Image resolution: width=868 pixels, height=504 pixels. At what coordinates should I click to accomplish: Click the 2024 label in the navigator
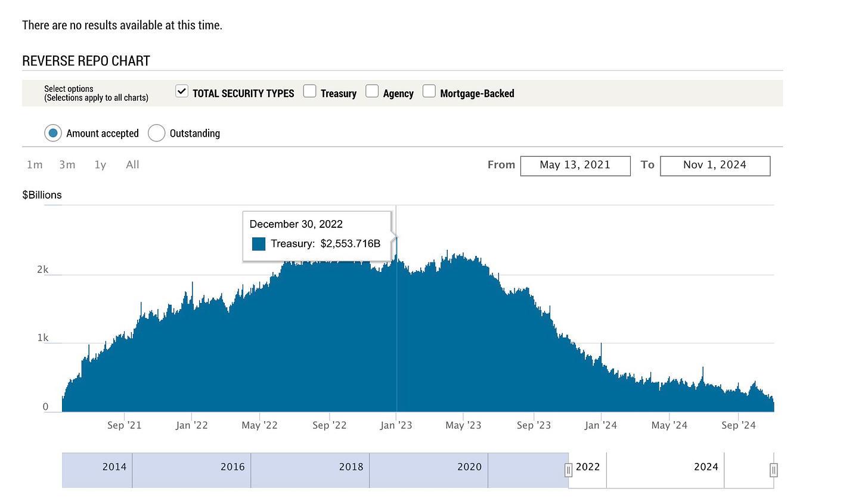click(x=706, y=467)
